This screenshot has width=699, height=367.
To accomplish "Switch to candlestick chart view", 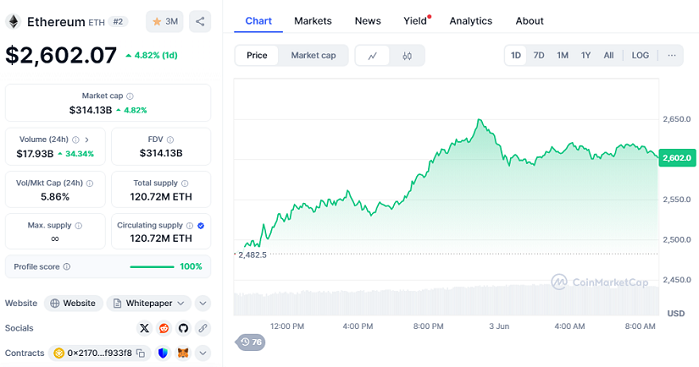I will (407, 56).
